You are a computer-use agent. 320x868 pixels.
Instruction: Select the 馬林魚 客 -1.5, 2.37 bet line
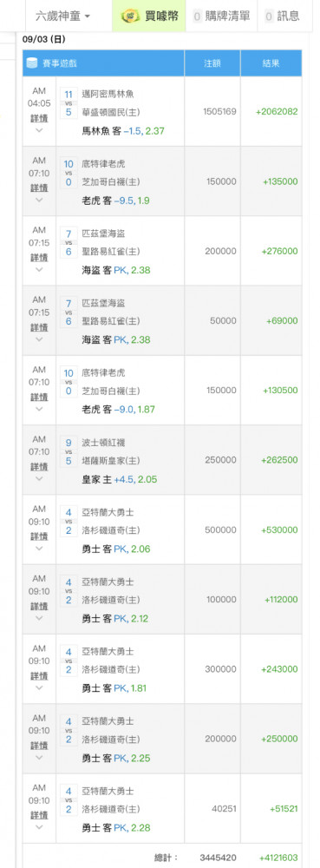[x=123, y=131]
